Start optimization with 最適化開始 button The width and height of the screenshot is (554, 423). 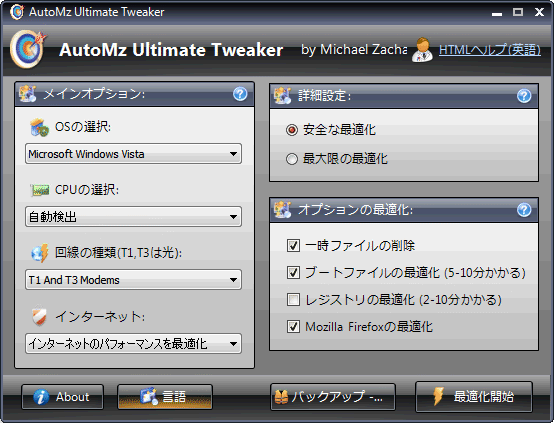tap(474, 397)
